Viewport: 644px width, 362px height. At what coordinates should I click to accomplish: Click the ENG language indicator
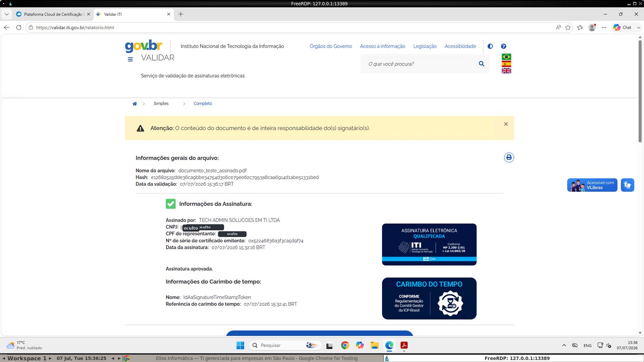pyautogui.click(x=587, y=345)
